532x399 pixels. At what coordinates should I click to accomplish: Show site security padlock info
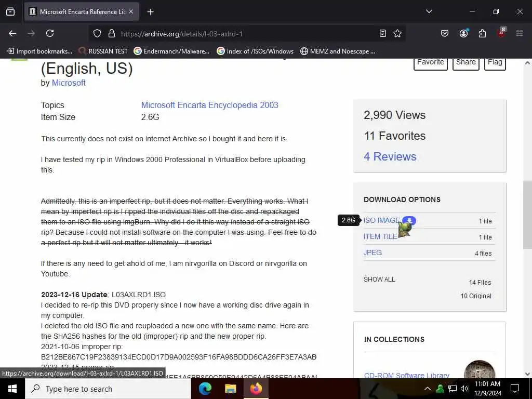(x=111, y=33)
